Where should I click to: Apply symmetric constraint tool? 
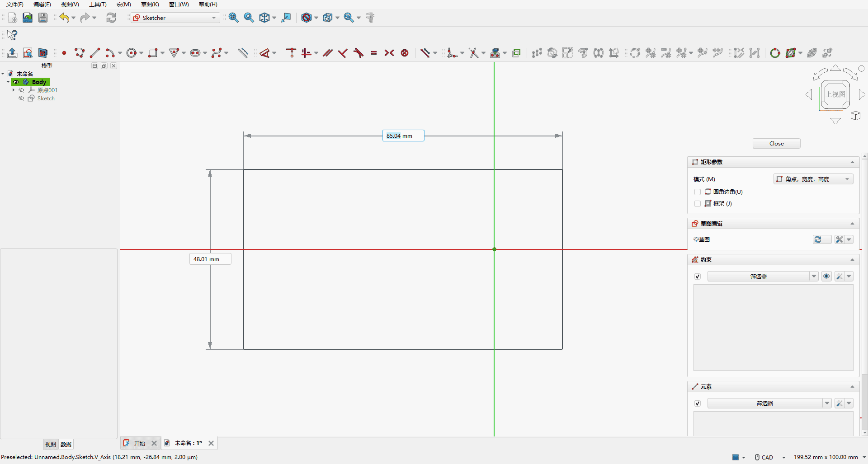389,53
